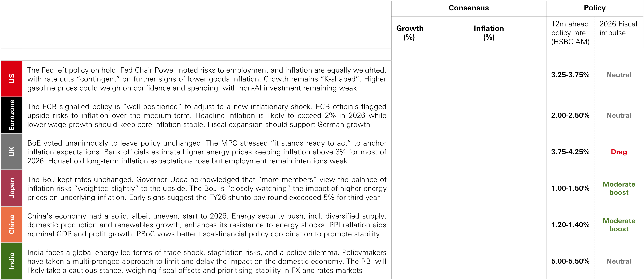This screenshot has width=644, height=280.
Task: Select the US policy rate 3.25-3.75%
Action: (x=570, y=75)
